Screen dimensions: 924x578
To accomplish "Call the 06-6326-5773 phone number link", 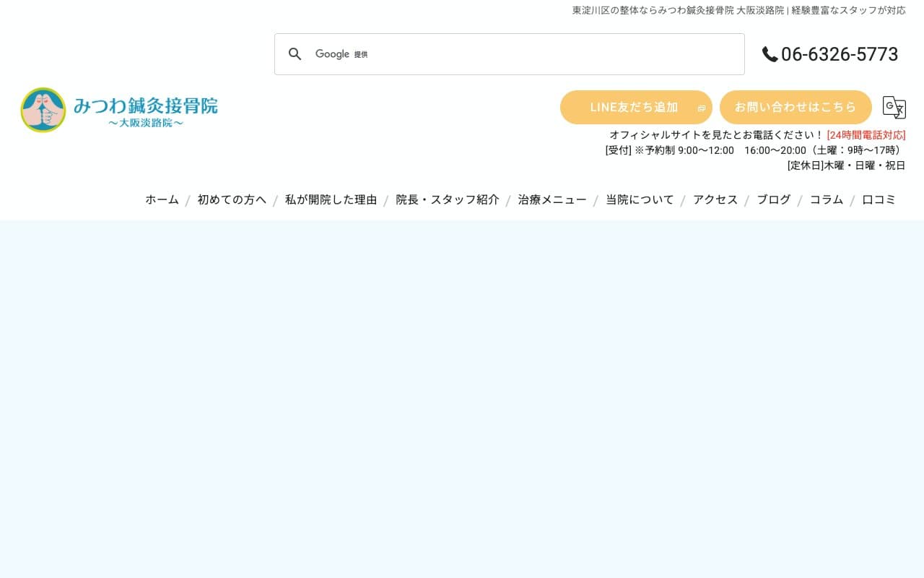I will (x=840, y=54).
